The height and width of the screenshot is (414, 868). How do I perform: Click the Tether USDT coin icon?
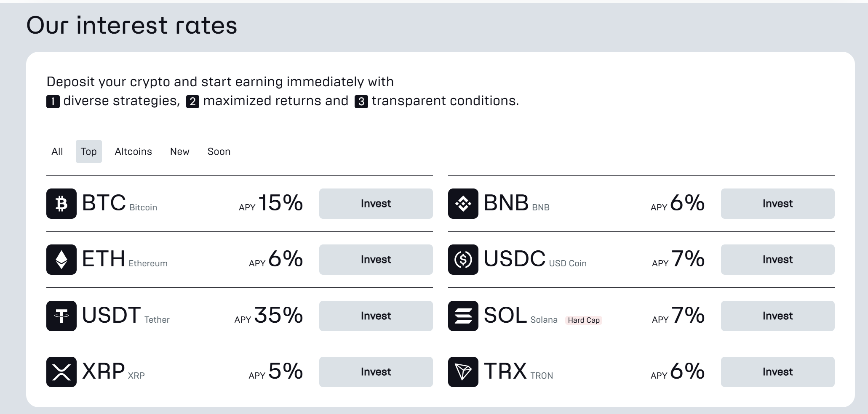(x=61, y=316)
